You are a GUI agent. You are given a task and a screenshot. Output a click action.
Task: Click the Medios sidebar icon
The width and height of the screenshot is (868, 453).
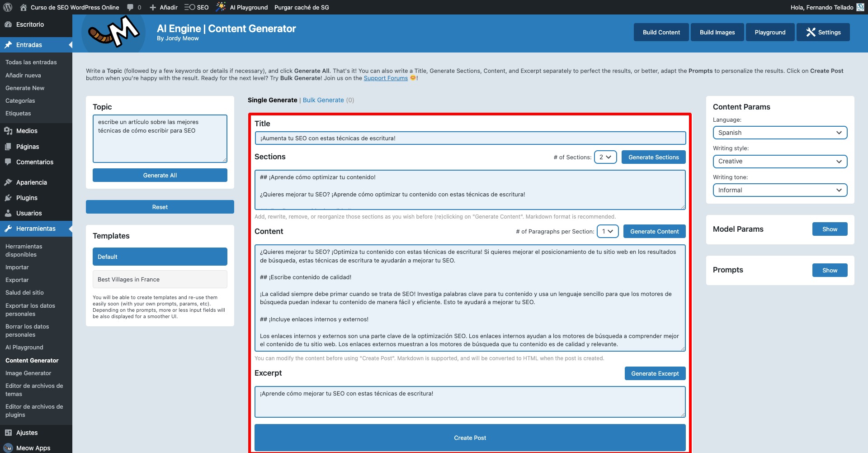coord(8,131)
